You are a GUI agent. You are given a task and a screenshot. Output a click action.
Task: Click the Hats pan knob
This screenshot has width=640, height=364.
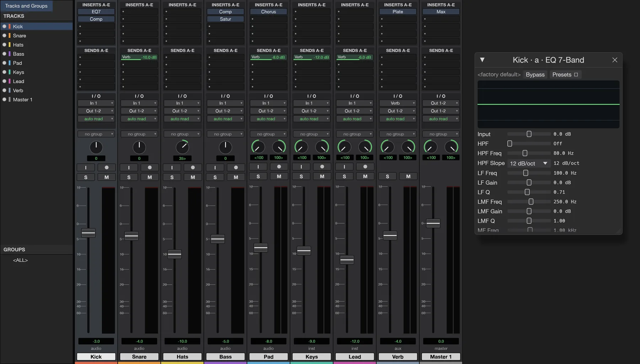182,147
